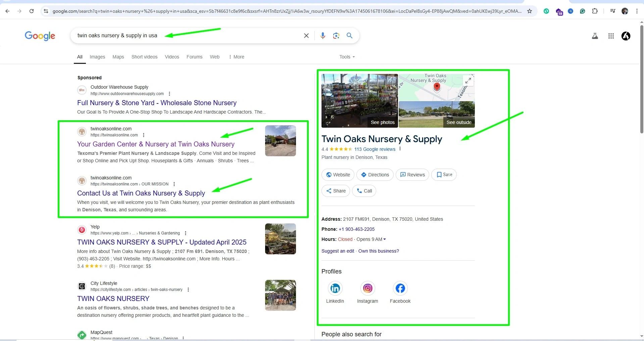Image resolution: width=644 pixels, height=341 pixels.
Task: Open 'Contact Us at Twin Oaks' result
Action: tap(141, 193)
